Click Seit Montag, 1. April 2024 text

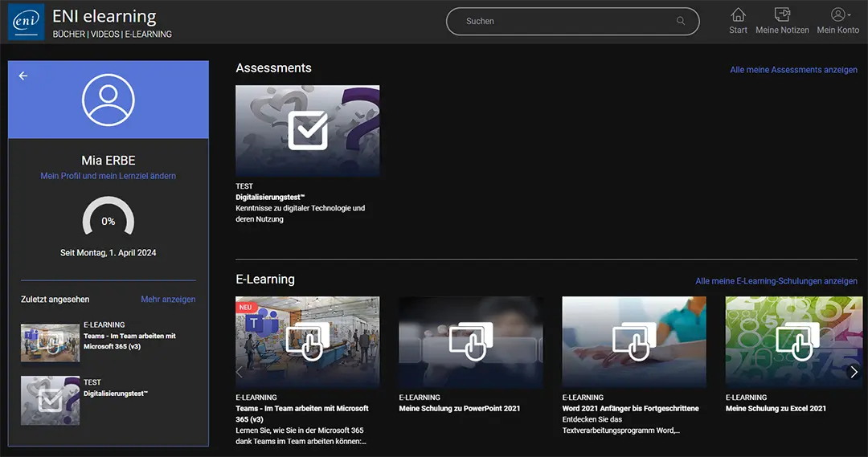(108, 253)
